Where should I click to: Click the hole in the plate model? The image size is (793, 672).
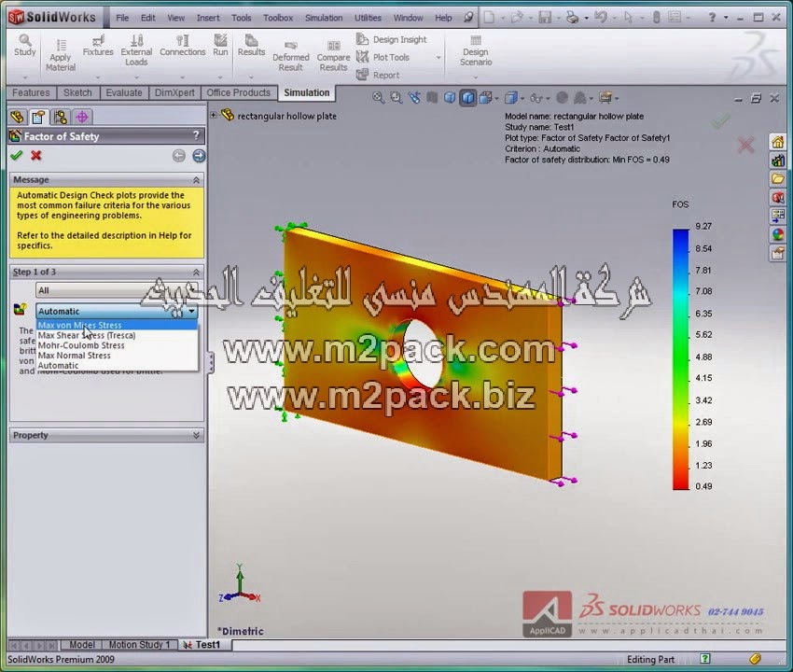click(423, 352)
